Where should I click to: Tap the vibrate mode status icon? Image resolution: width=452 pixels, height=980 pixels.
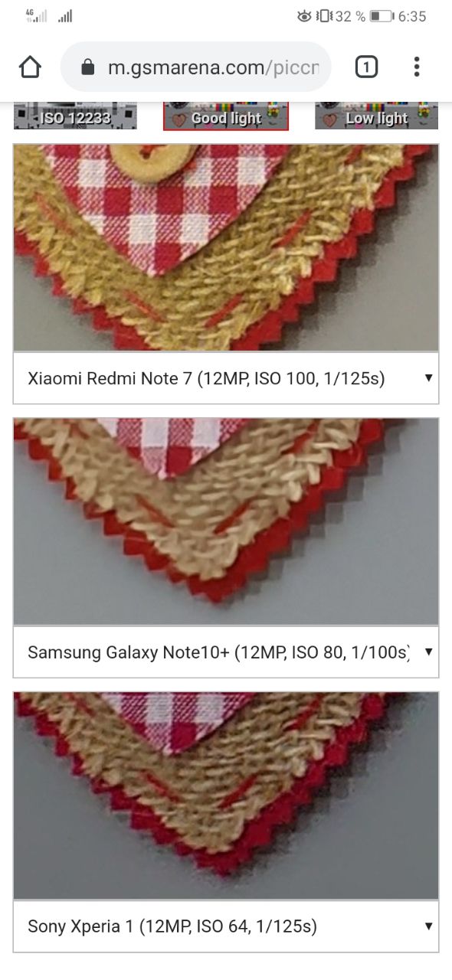point(324,16)
